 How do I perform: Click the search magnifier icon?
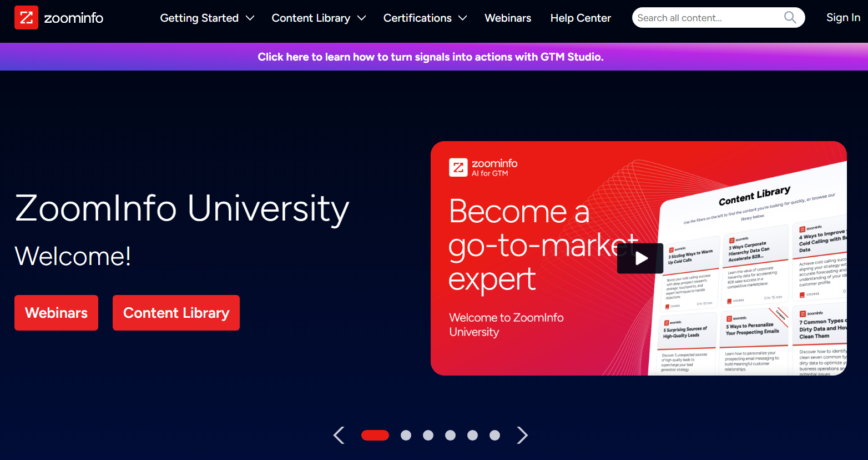pyautogui.click(x=790, y=18)
